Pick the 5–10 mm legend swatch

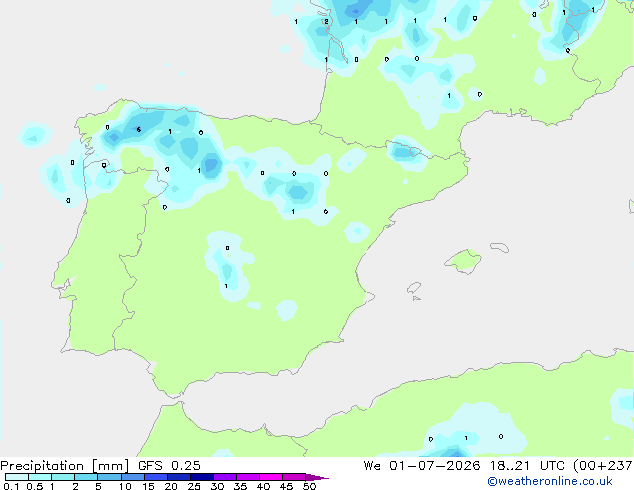109,477
